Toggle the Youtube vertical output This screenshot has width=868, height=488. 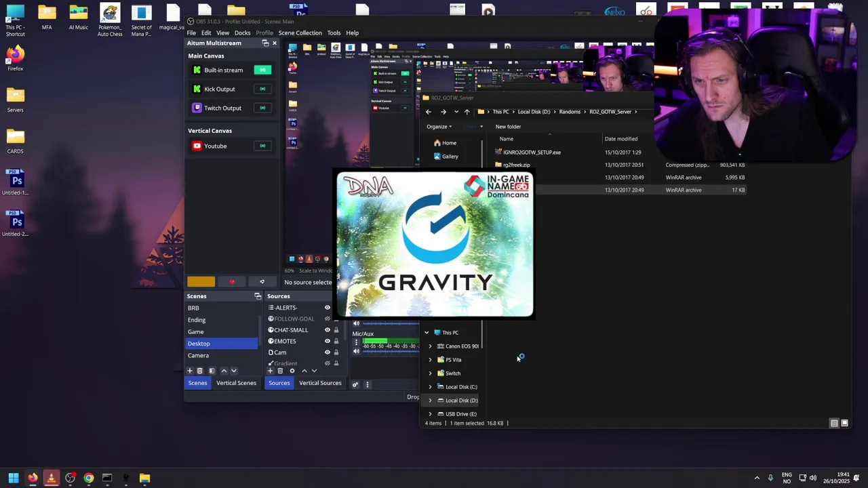tap(262, 146)
